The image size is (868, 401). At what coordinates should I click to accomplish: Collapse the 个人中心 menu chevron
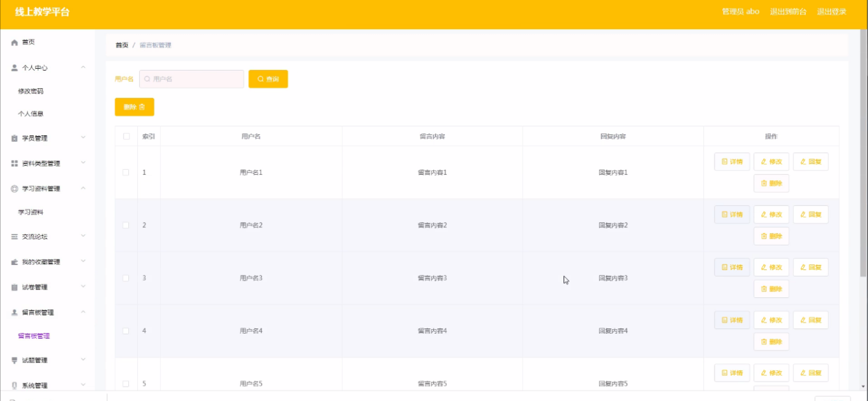83,67
